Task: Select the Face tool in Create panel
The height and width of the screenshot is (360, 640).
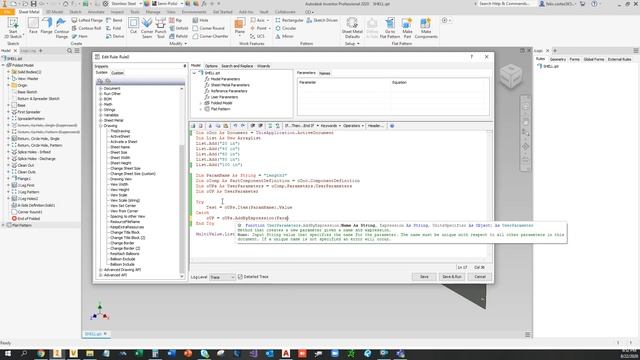Action: pos(33,26)
